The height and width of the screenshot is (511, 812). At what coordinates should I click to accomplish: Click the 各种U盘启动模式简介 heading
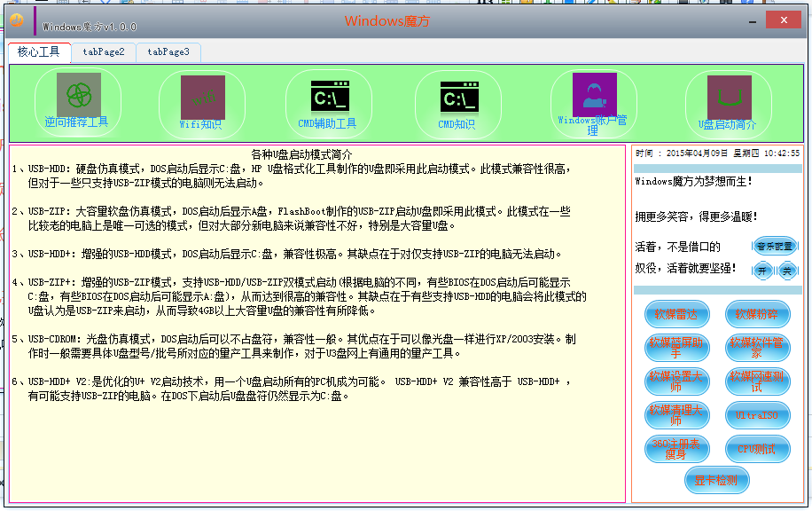[x=301, y=154]
